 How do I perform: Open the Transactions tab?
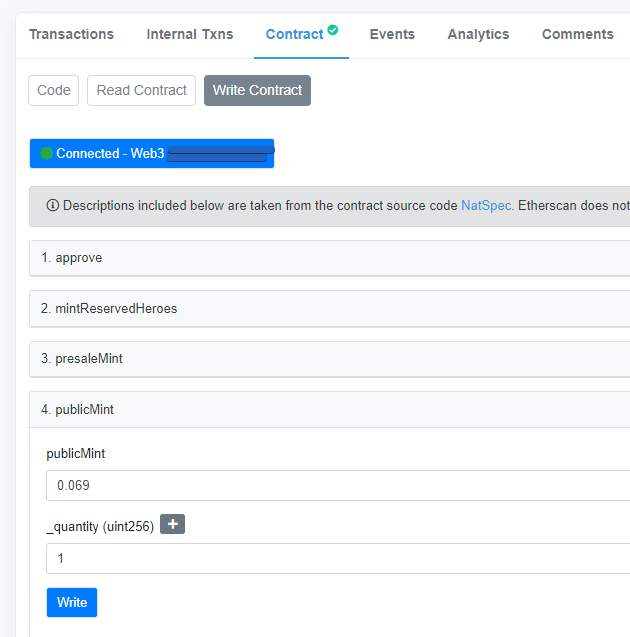point(71,35)
